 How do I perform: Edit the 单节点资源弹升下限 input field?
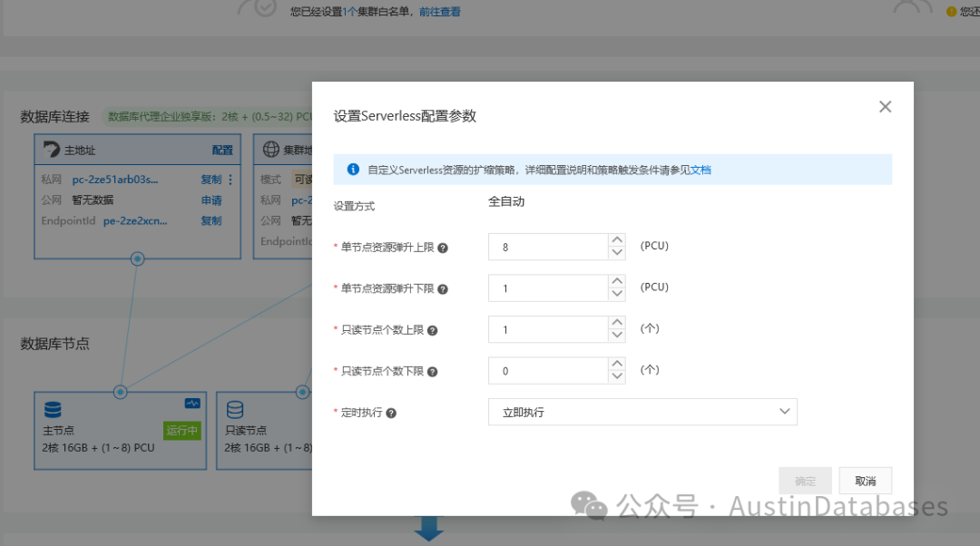[548, 288]
